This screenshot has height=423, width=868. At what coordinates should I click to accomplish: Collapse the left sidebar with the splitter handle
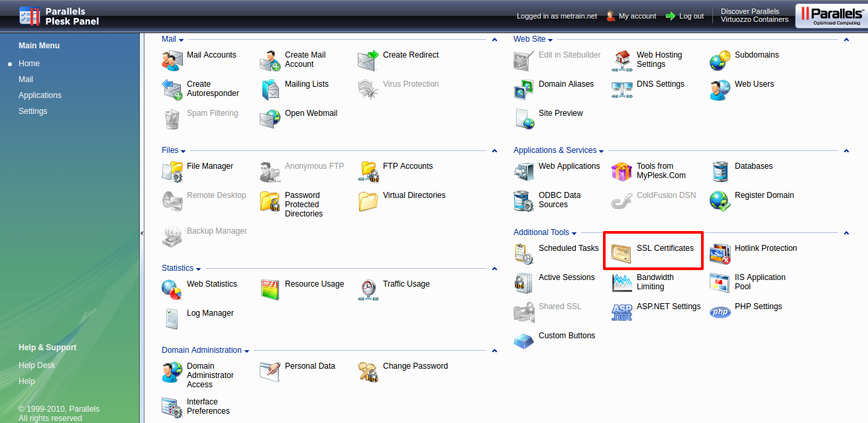click(x=142, y=233)
